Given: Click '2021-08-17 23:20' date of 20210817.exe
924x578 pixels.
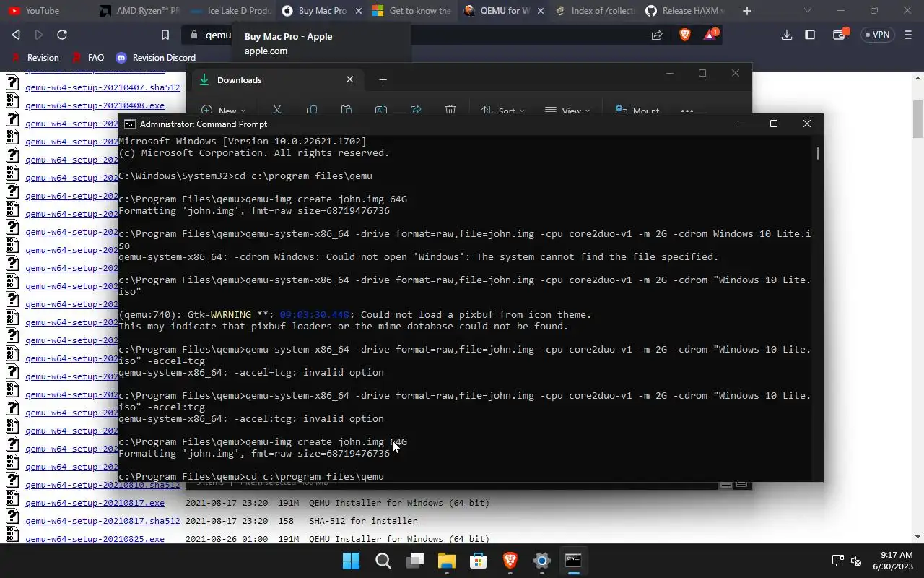Looking at the screenshot, I should click(x=227, y=503).
